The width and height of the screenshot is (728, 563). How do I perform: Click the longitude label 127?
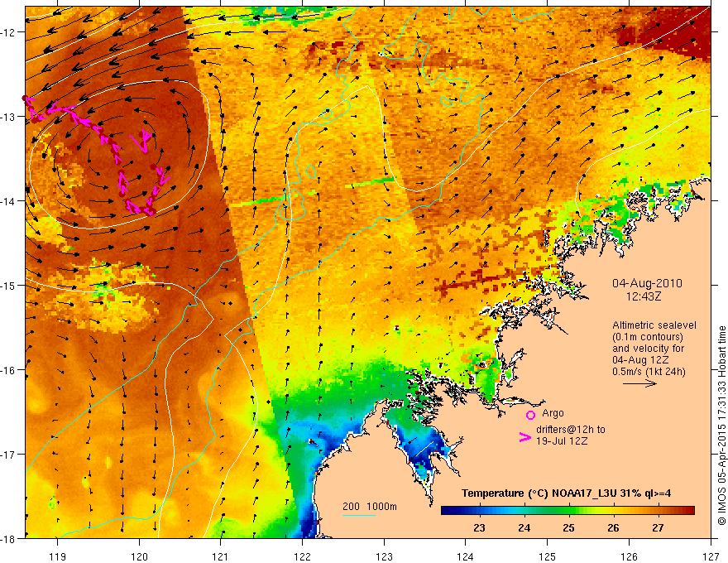tap(711, 556)
